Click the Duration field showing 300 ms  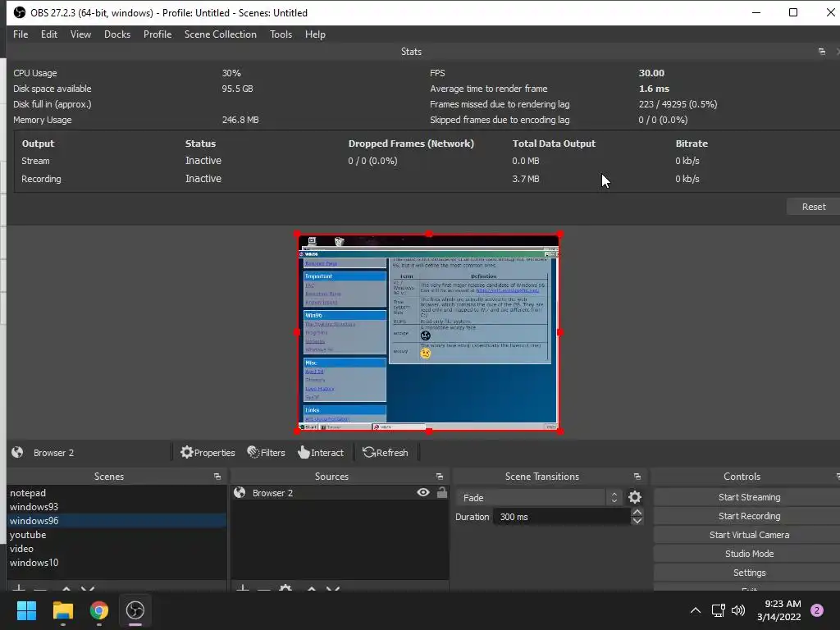(x=561, y=517)
